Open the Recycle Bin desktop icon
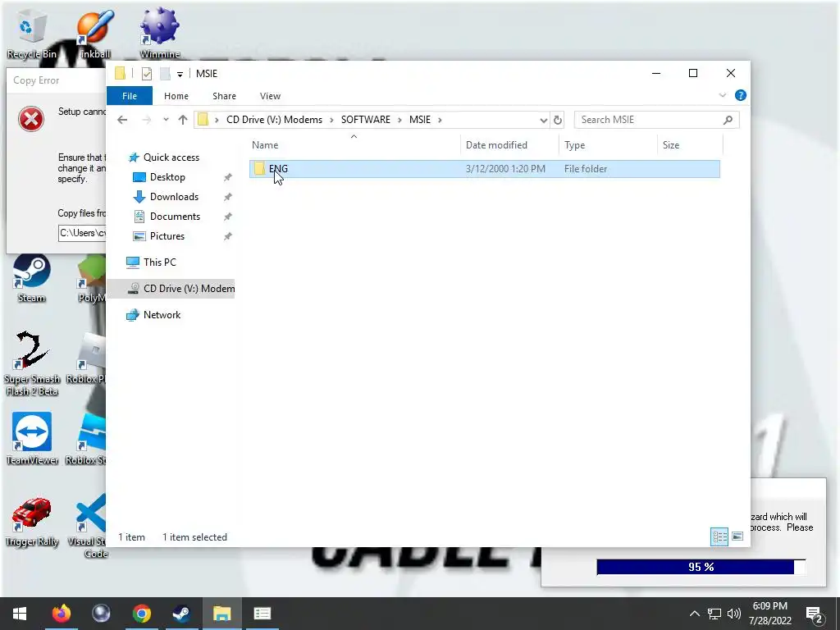The image size is (840, 630). click(x=31, y=34)
